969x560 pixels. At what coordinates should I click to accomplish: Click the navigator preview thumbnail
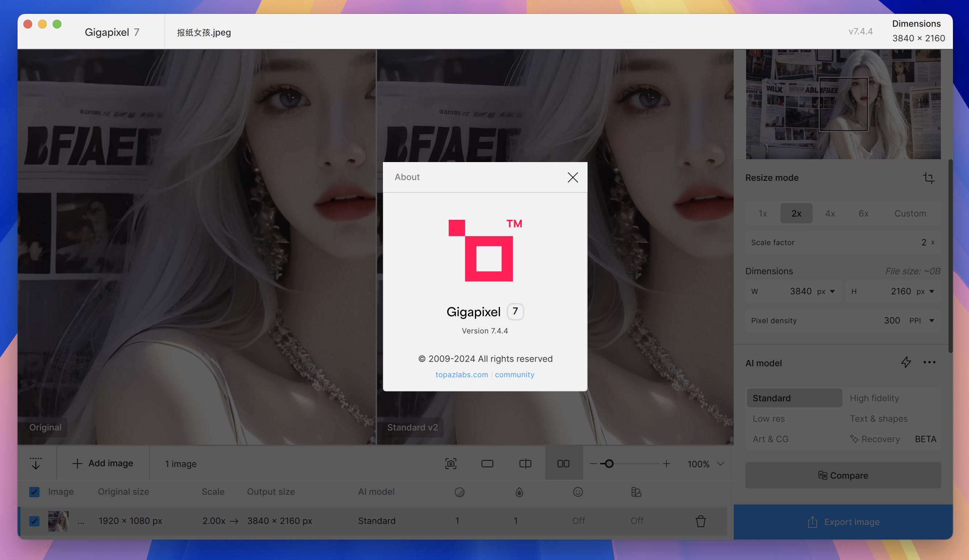tap(843, 104)
